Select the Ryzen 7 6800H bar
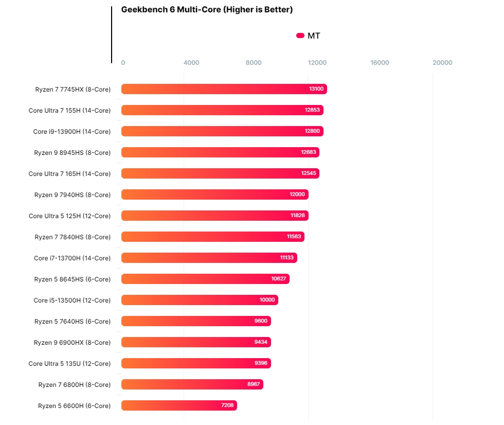Screen dimensions: 504x425 [192, 384]
